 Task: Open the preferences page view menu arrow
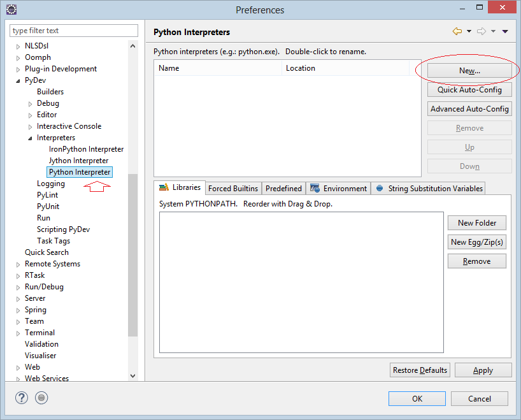point(505,31)
